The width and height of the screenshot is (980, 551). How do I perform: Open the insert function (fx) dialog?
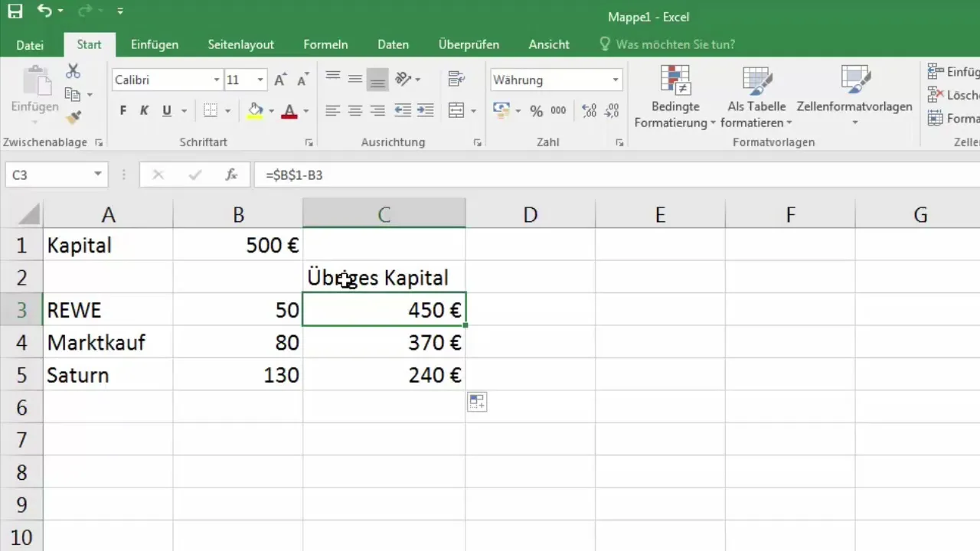coord(231,175)
